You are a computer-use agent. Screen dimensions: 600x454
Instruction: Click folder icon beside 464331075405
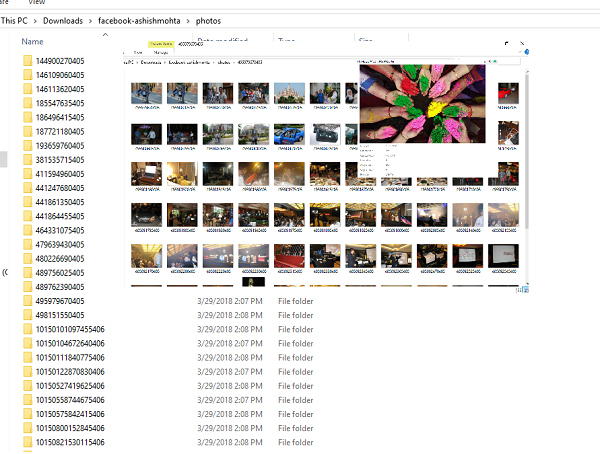coord(28,230)
